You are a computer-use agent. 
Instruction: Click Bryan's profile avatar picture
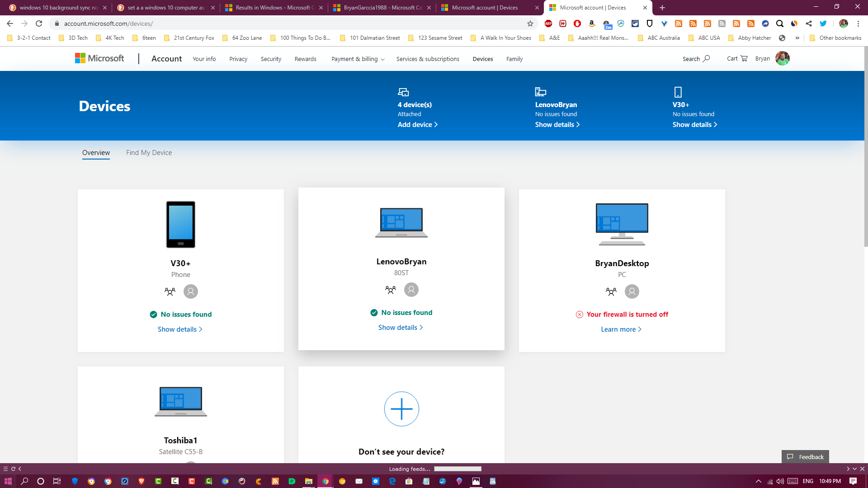(x=783, y=58)
